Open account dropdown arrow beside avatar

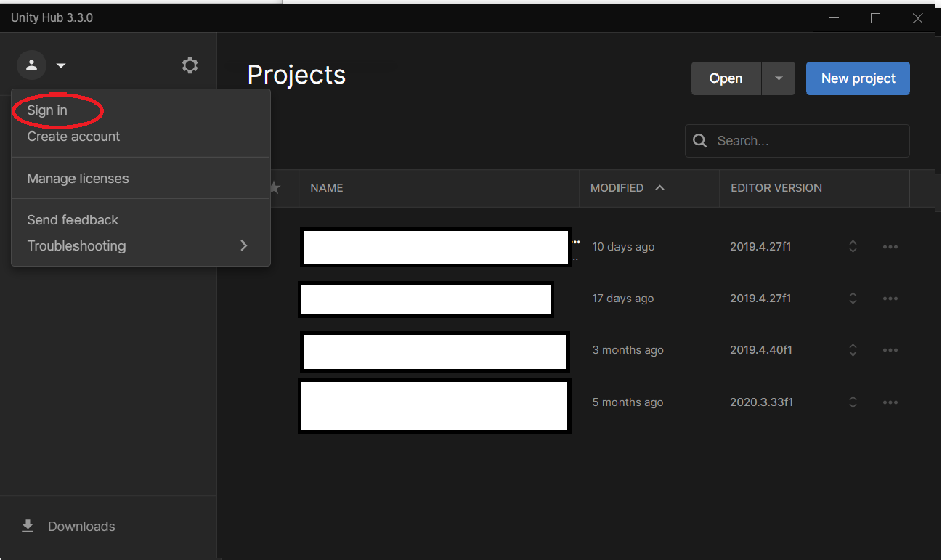(x=61, y=66)
